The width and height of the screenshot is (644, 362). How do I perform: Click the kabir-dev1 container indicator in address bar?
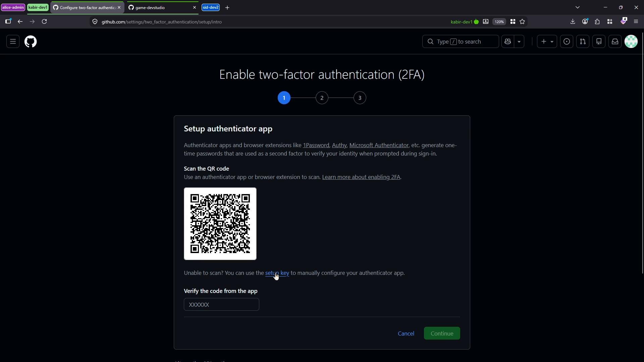[465, 22]
